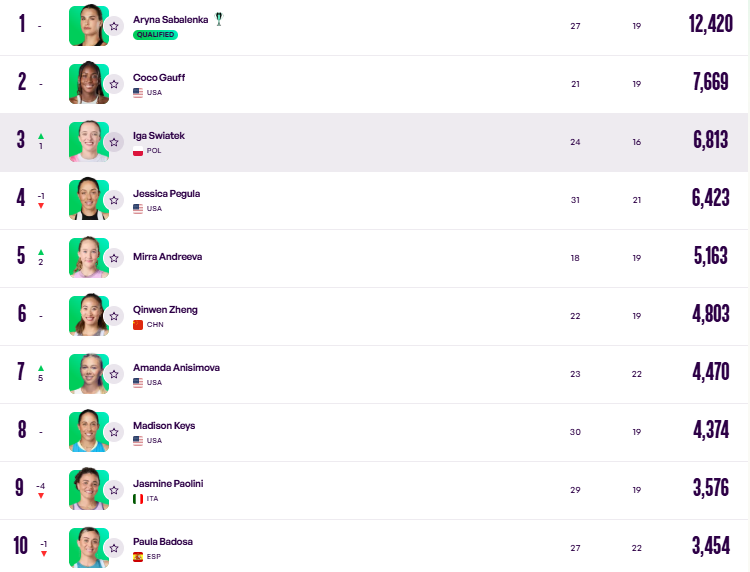This screenshot has height=572, width=750.
Task: Open Aryna Sabalenka's player profile link
Action: (170, 20)
